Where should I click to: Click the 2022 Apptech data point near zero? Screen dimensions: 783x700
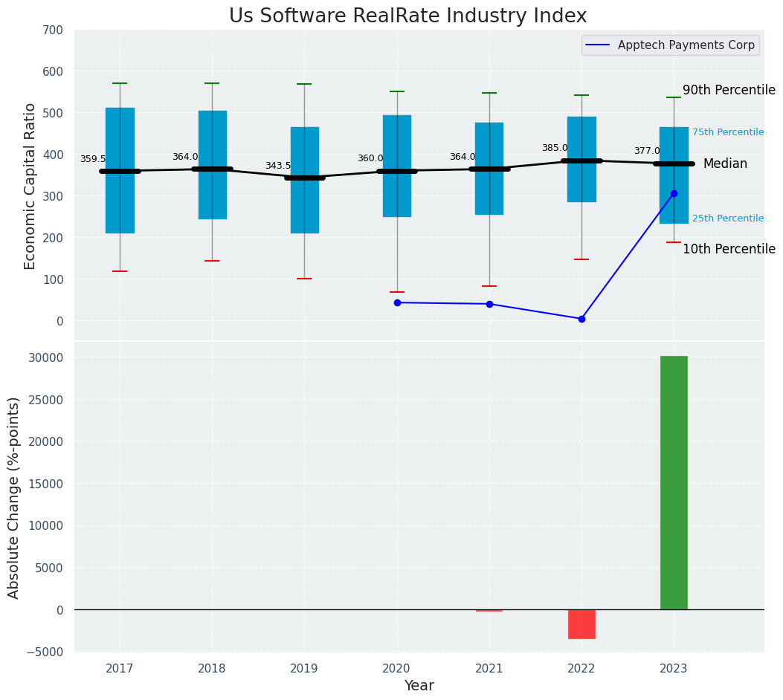click(x=581, y=319)
